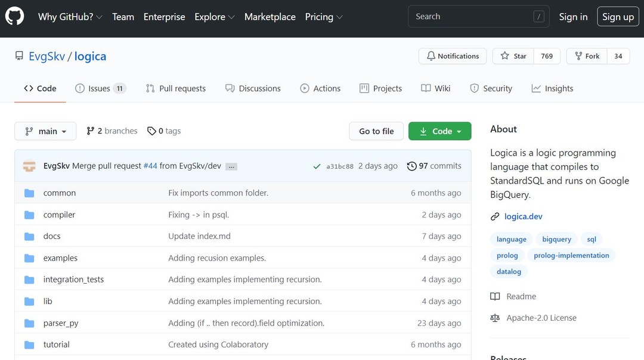
Task: Expand the Explore menu
Action: click(215, 17)
